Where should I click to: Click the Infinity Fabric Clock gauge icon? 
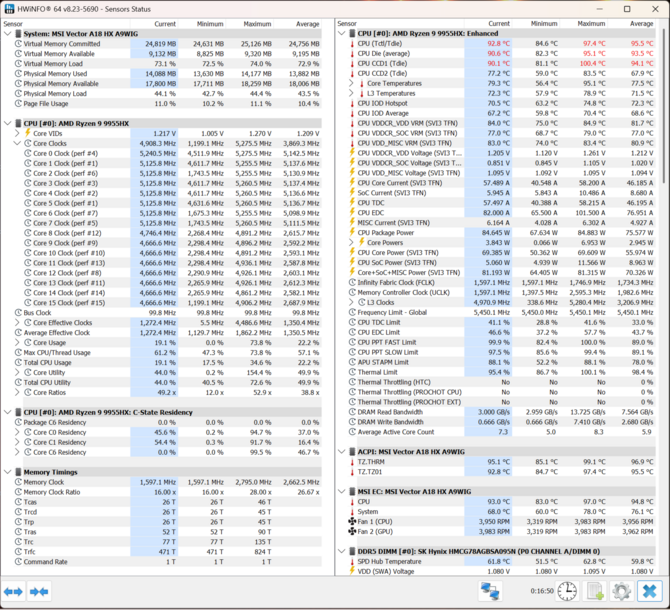click(352, 282)
